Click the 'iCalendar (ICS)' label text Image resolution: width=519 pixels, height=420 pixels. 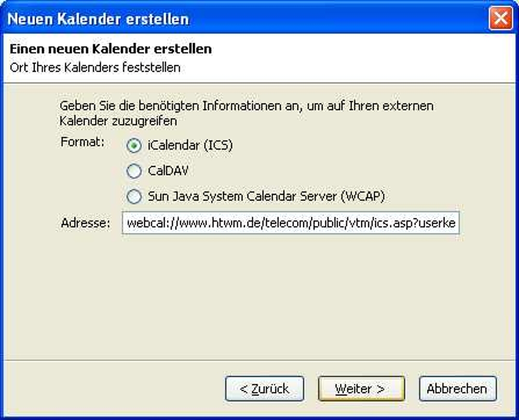pos(190,146)
